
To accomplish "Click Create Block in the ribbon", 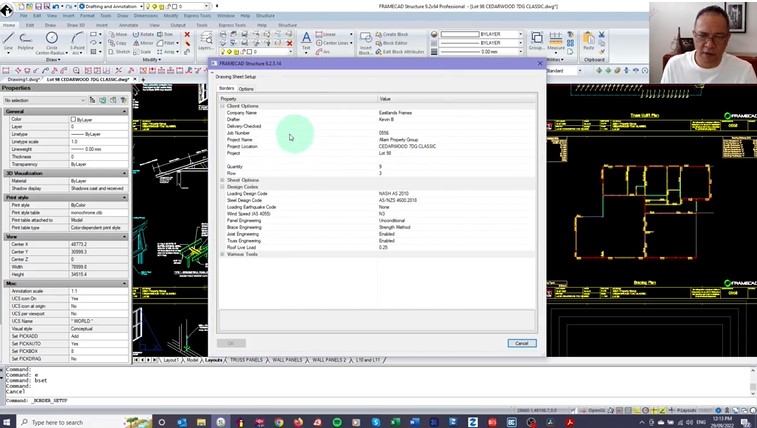I will 392,34.
